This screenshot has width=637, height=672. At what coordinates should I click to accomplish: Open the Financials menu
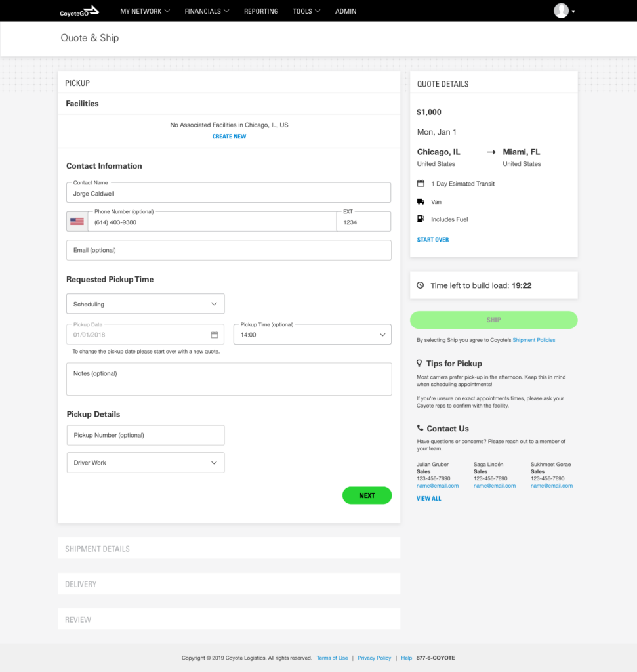(207, 11)
